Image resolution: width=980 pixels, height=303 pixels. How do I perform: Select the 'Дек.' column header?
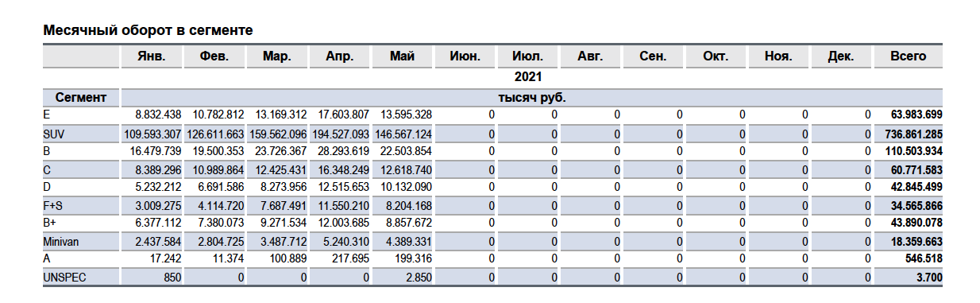point(841,56)
